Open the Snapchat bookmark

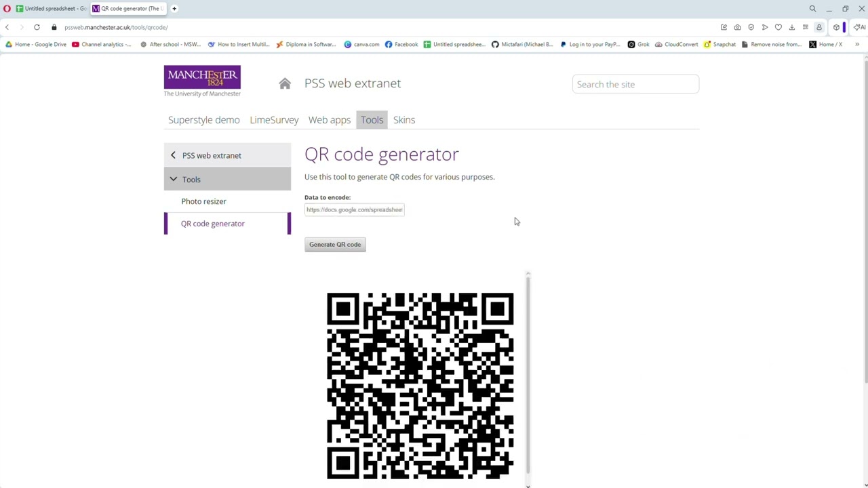719,45
